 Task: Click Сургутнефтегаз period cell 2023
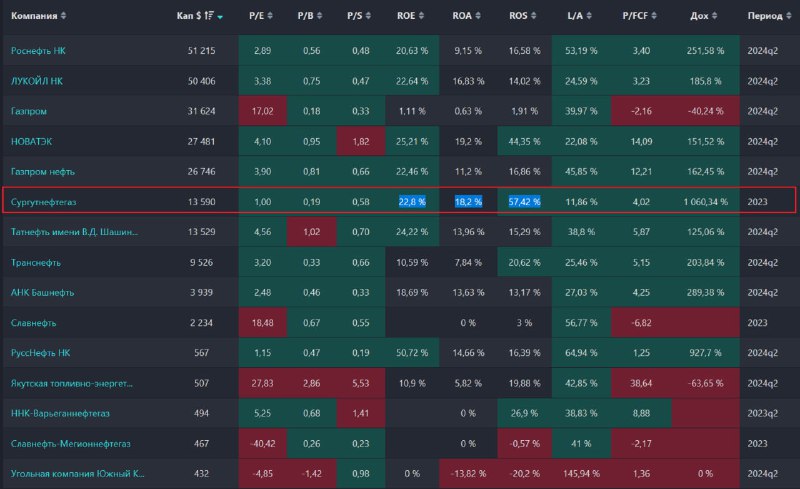click(x=758, y=202)
